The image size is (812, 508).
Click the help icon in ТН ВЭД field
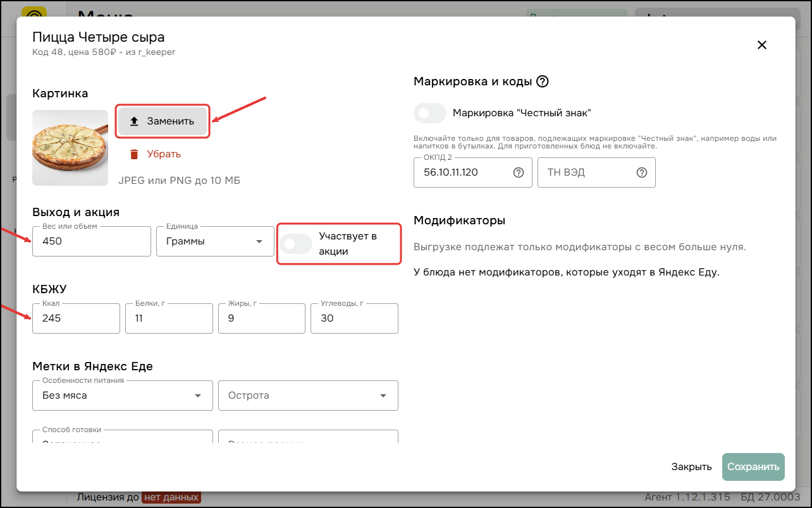click(642, 172)
